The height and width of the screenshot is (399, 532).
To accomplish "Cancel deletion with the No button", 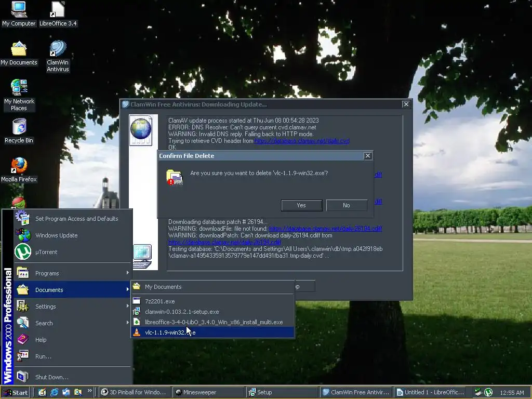I will 347,205.
